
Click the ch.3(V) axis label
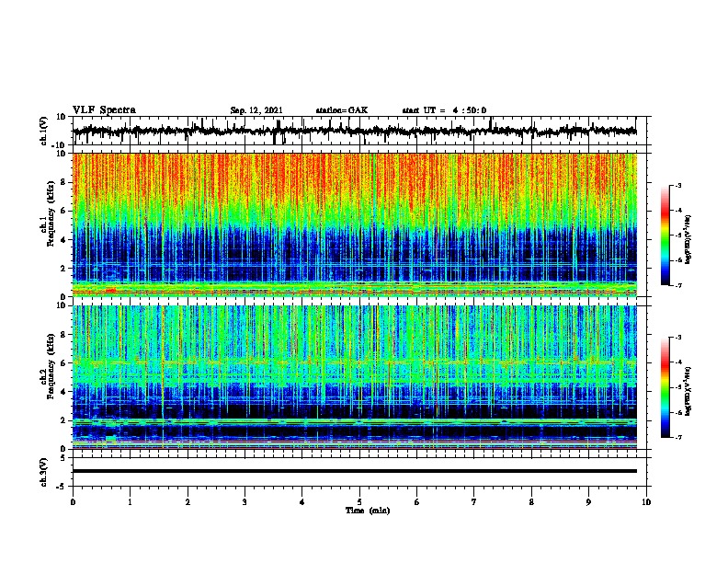[x=44, y=472]
